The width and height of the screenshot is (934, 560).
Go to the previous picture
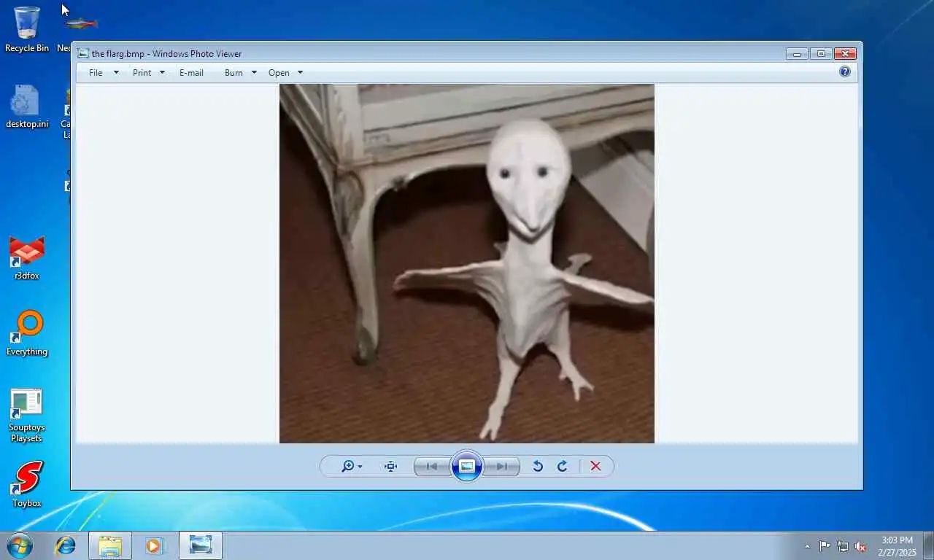click(432, 466)
